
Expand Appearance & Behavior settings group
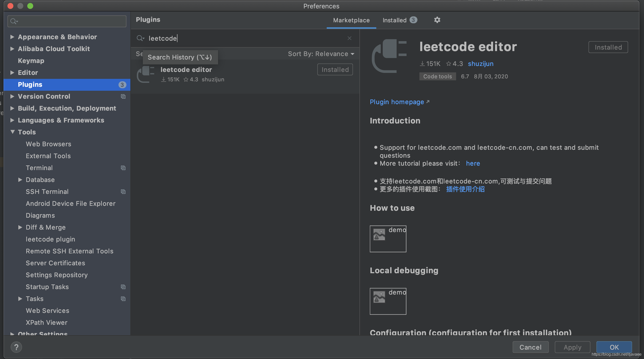12,37
